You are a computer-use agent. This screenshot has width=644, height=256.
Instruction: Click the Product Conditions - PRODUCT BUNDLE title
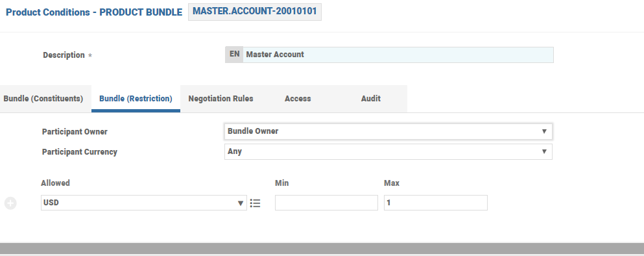click(94, 12)
